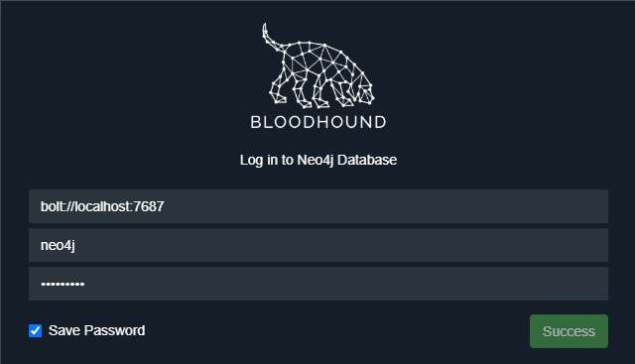Tick the Save Password checkbox
The width and height of the screenshot is (635, 364).
pos(36,331)
